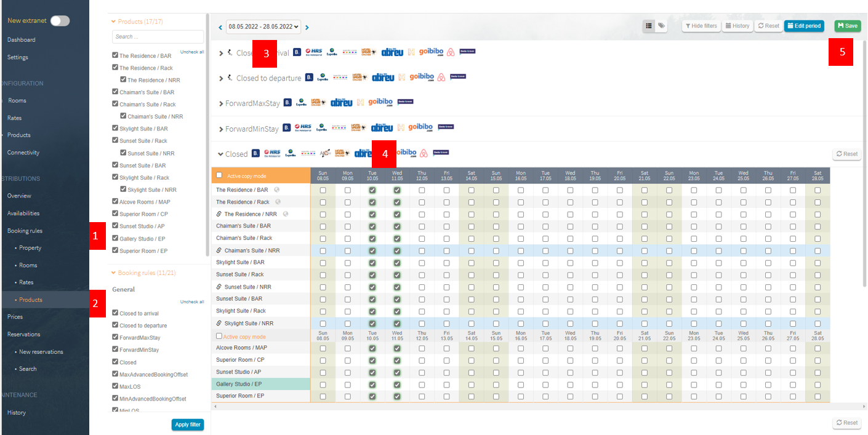Open Availabilities in the sidebar
Viewport: 868px width, 435px height.
pyautogui.click(x=23, y=213)
